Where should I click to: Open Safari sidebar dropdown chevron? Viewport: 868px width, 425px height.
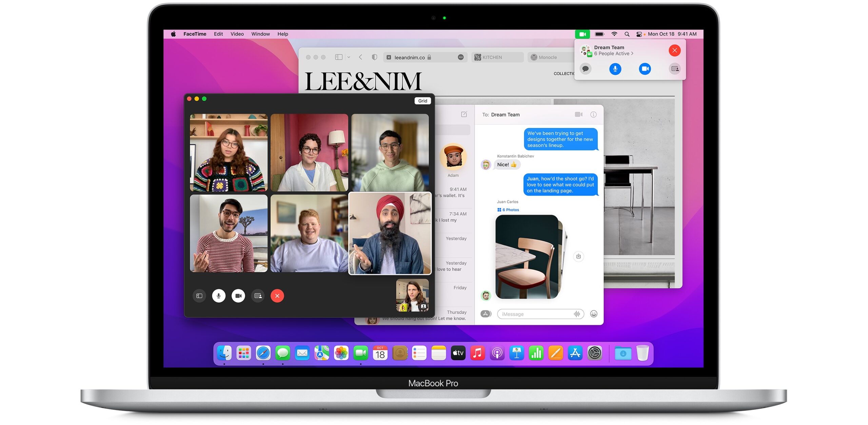click(x=349, y=57)
